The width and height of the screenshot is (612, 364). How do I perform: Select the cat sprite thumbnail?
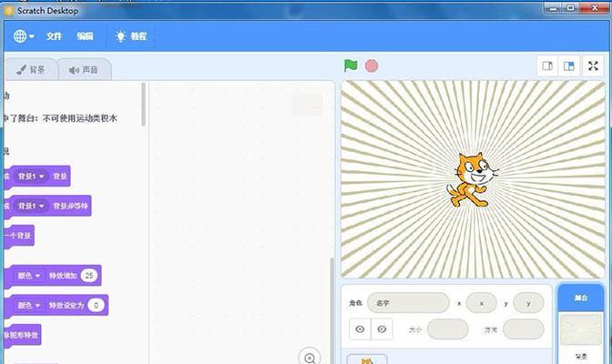[367, 359]
